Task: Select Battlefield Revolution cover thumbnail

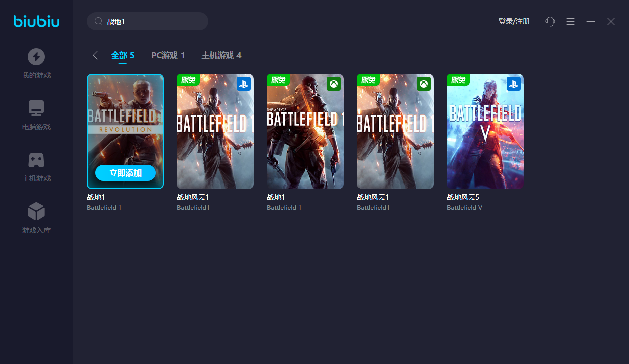Action: [125, 131]
